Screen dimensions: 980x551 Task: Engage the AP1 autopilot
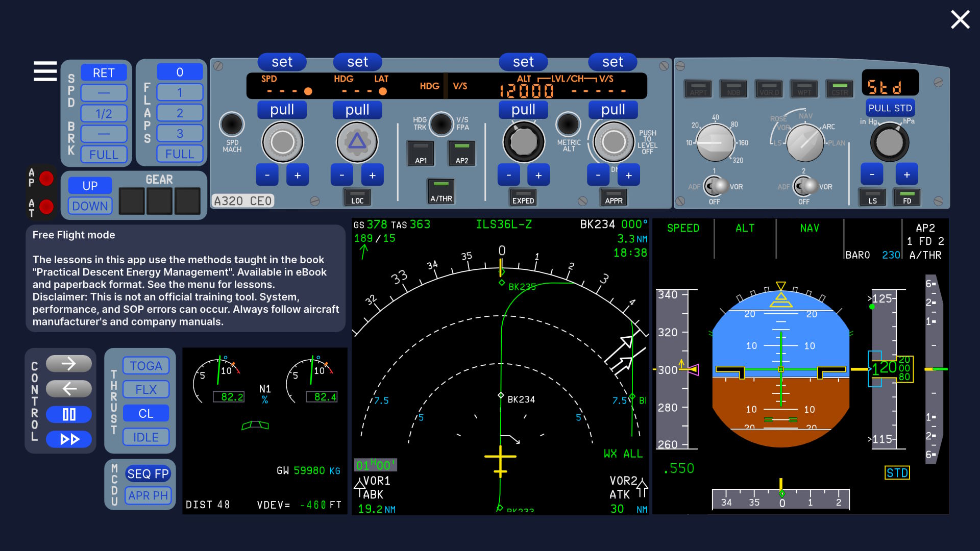420,154
